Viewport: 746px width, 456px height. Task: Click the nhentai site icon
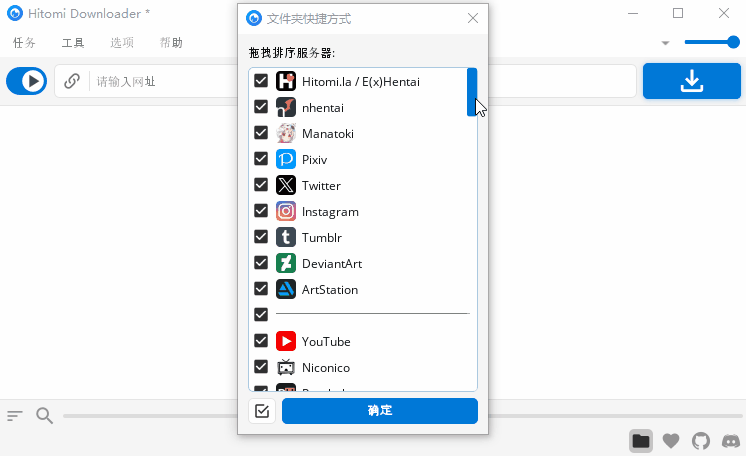pos(286,108)
